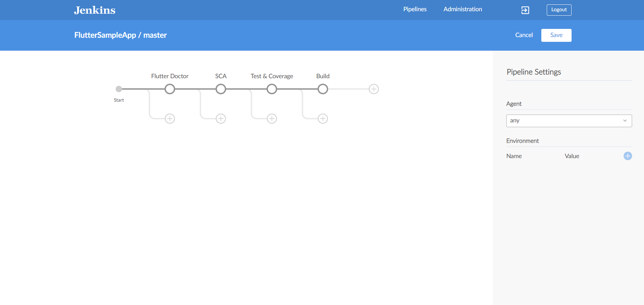
Task: Click the pipeline Start node
Action: coord(119,89)
